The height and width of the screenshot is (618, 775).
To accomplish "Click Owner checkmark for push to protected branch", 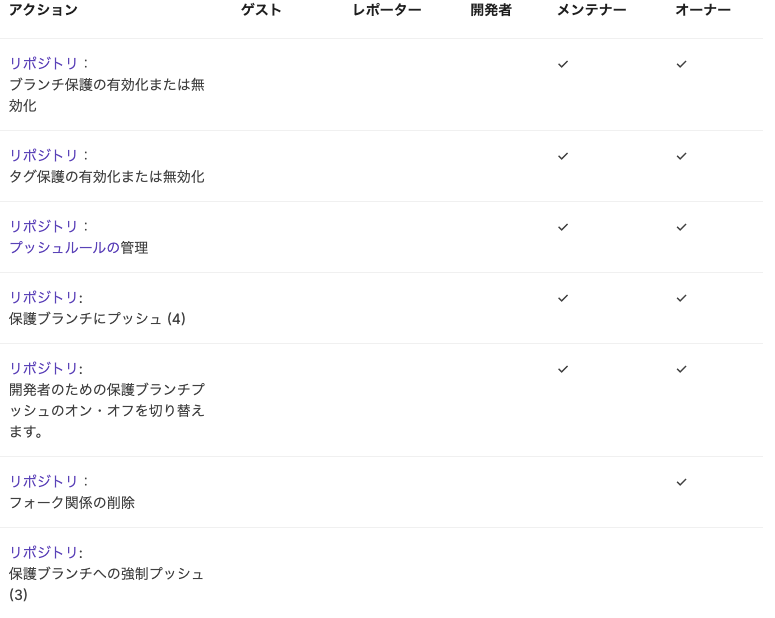I will pyautogui.click(x=681, y=298).
